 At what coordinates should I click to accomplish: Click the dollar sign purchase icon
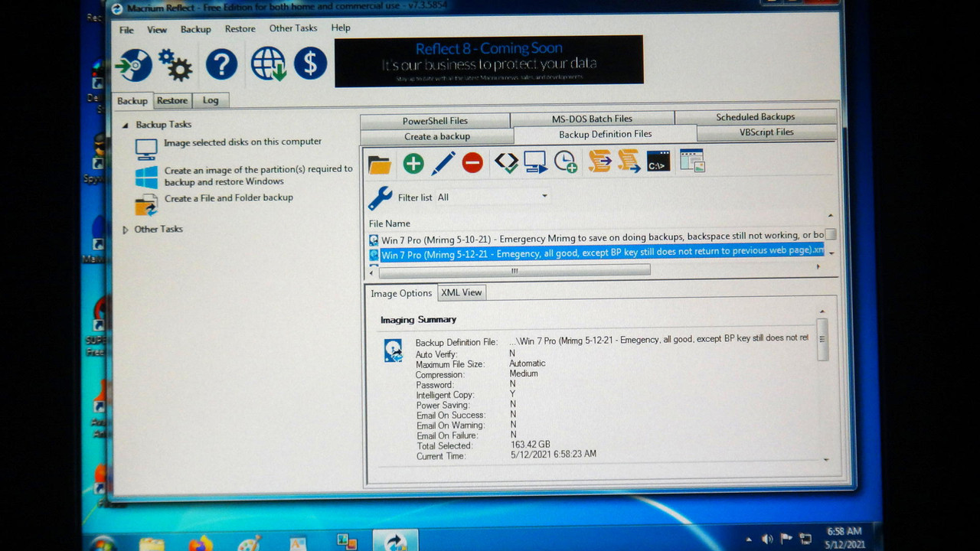(310, 64)
